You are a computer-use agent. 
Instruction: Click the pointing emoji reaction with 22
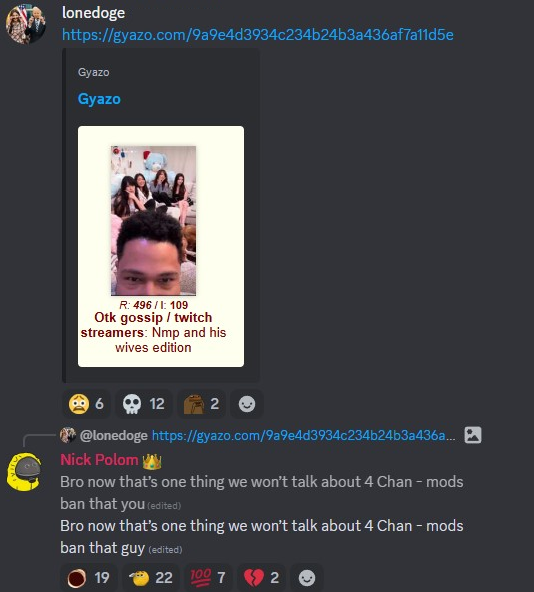(151, 578)
